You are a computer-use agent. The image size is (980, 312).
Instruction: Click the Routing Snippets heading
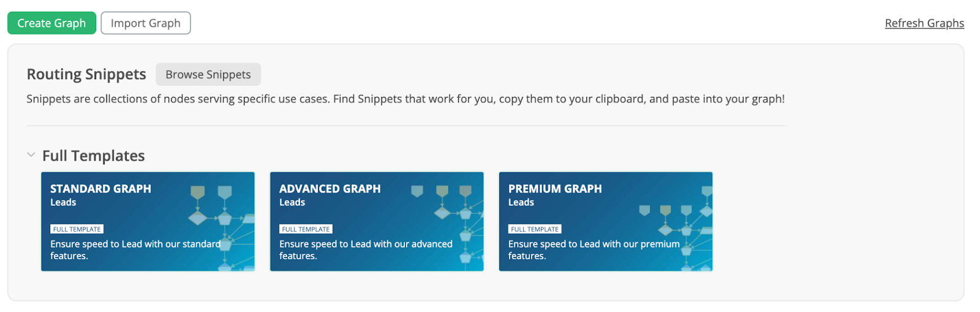click(x=86, y=74)
